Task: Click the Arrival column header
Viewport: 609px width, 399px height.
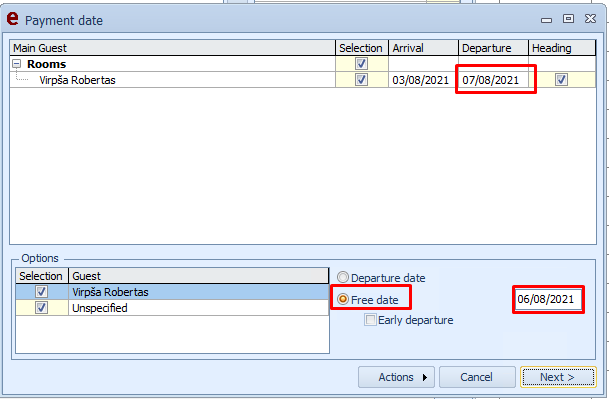Action: coord(423,48)
